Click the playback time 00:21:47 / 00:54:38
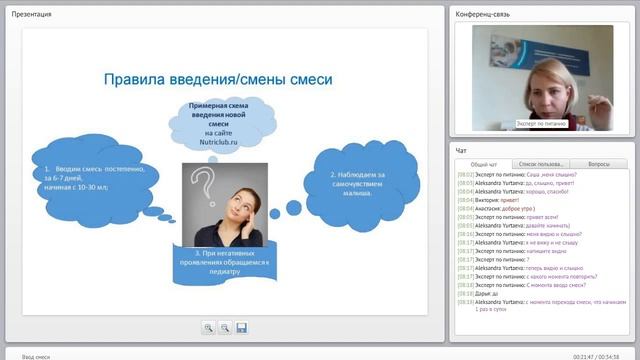The image size is (640, 360). coord(596,357)
